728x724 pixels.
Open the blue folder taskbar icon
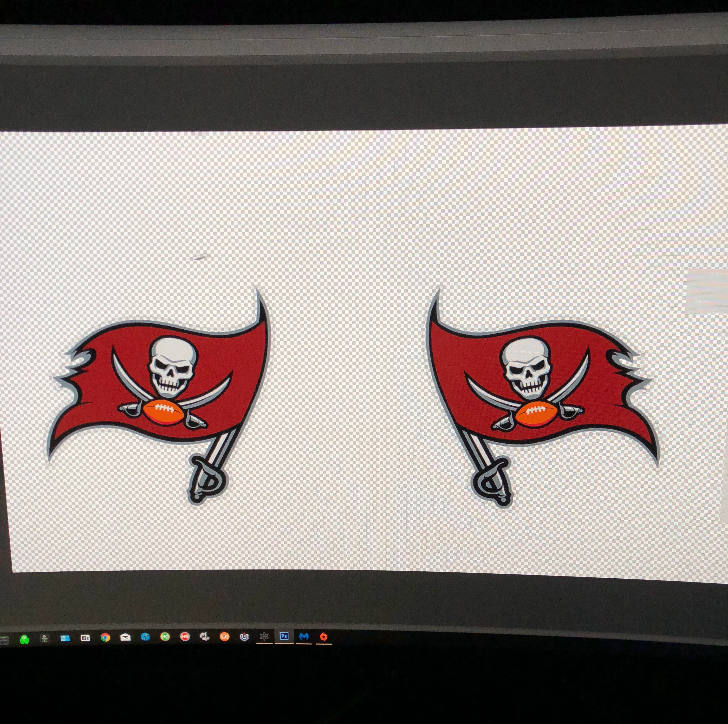[65, 638]
